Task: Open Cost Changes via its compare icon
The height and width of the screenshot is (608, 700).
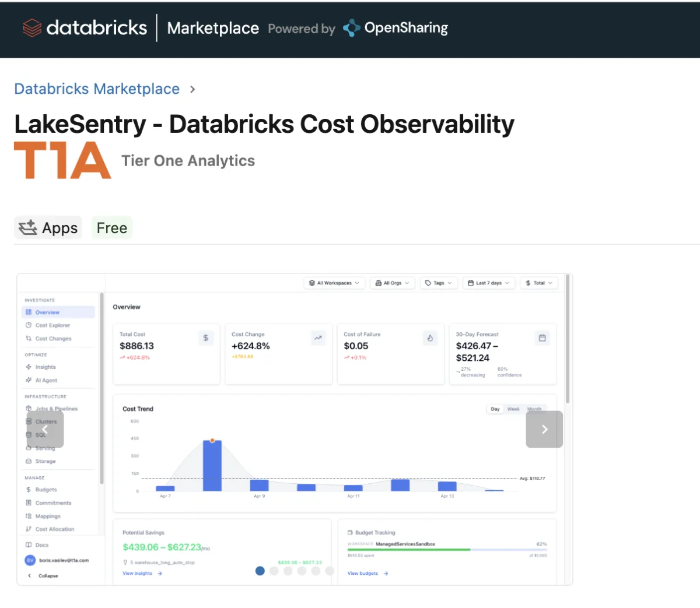Action: click(29, 338)
